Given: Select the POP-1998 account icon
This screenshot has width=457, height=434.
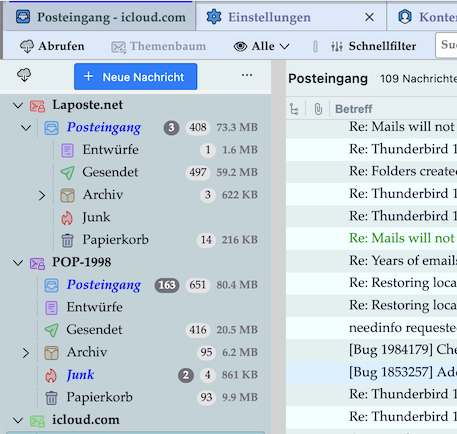Looking at the screenshot, I should pos(37,263).
